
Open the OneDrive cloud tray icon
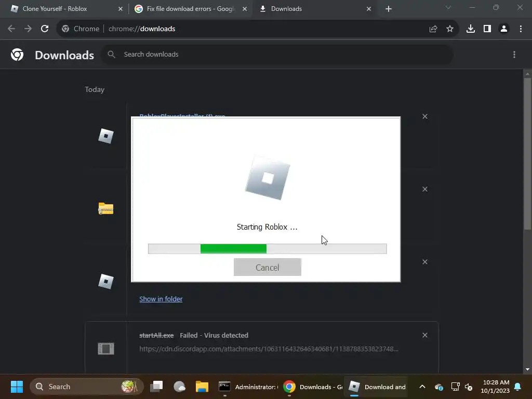pos(438,387)
